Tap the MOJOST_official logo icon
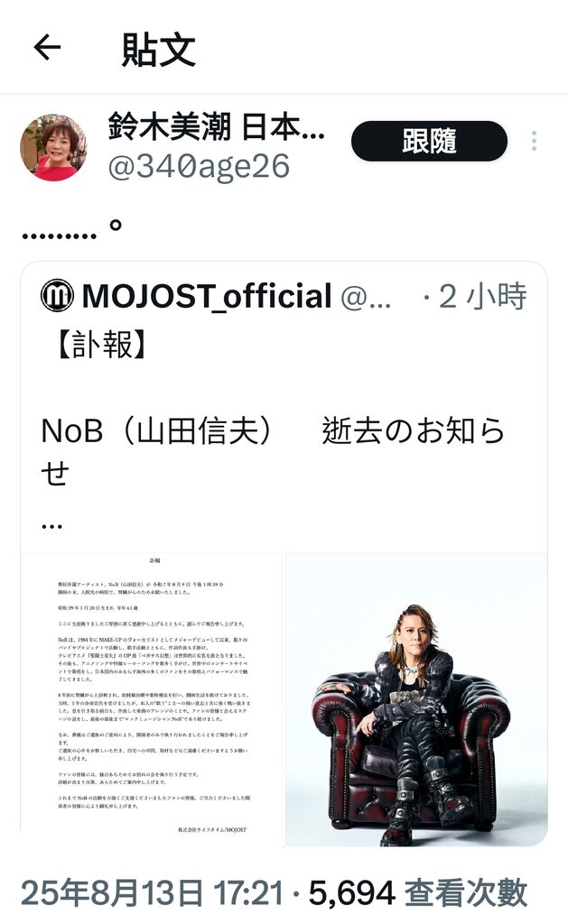The height and width of the screenshot is (924, 568). [57, 296]
